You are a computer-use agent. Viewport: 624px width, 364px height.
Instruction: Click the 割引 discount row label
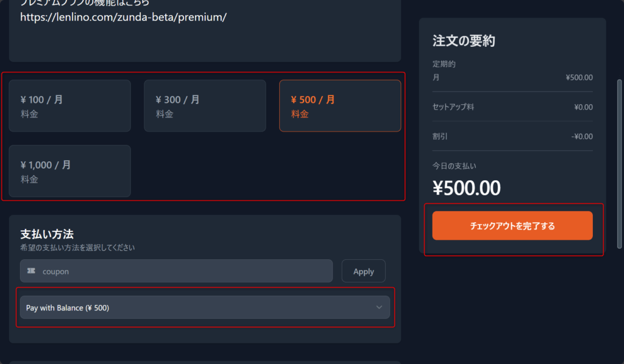[440, 136]
